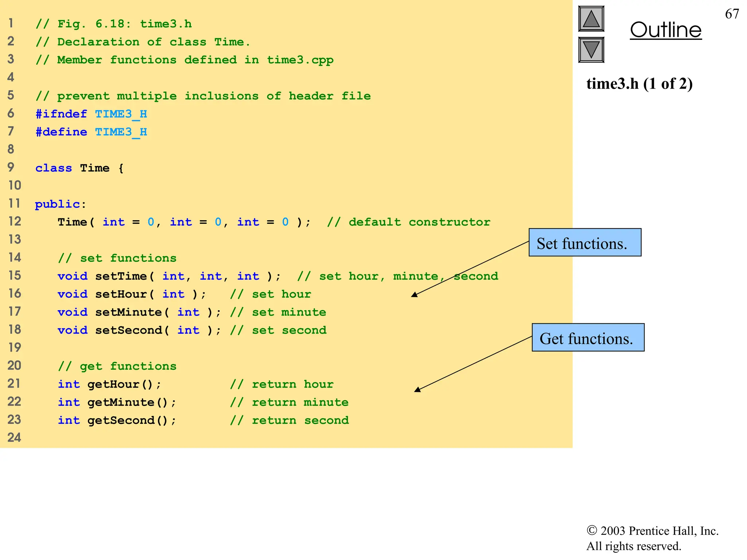Select the 'int getHour();' declaration
The width and height of the screenshot is (747, 560).
click(x=109, y=384)
